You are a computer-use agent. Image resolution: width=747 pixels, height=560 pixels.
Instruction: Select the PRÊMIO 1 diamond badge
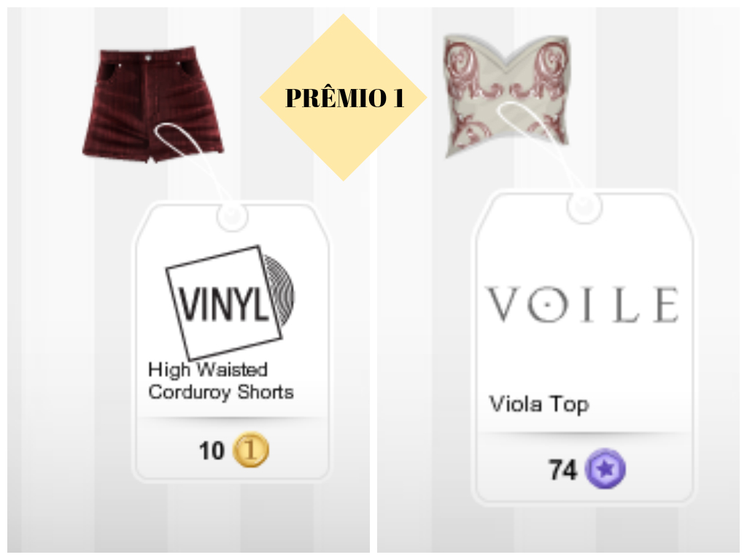[343, 97]
